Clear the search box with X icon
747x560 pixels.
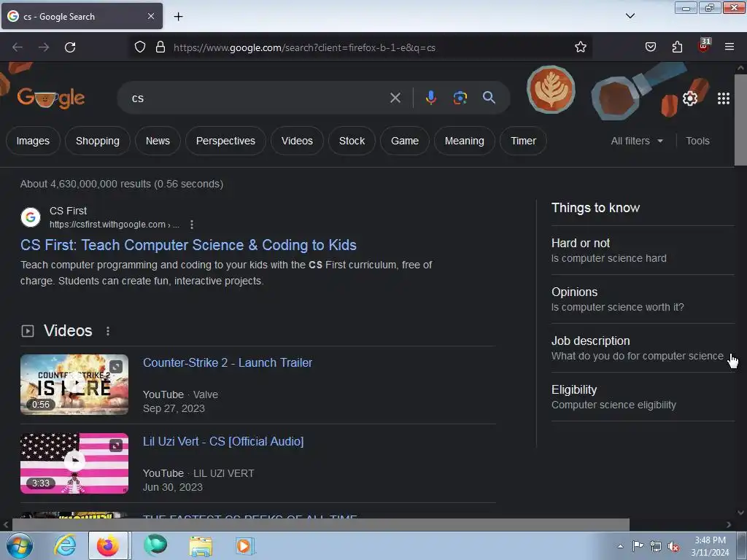395,98
